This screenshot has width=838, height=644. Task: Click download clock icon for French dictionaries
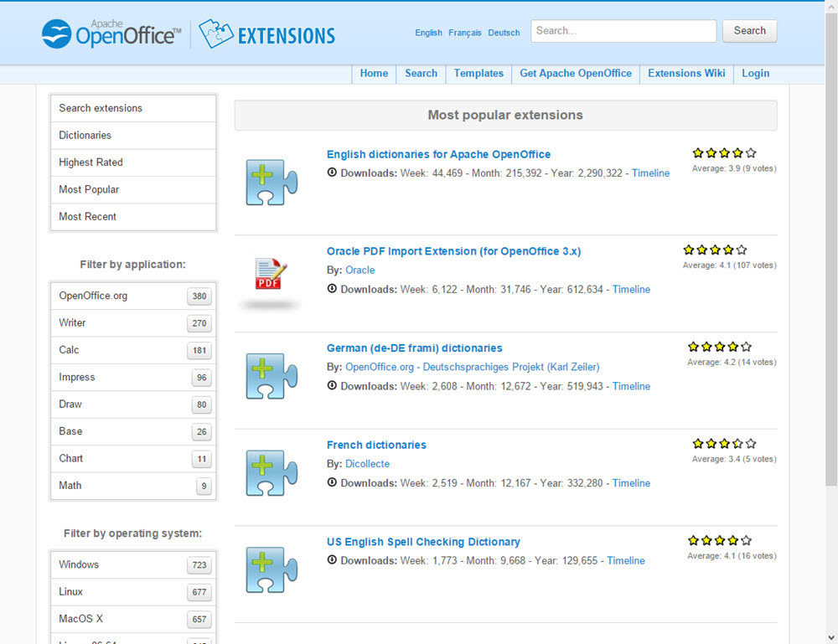click(332, 482)
